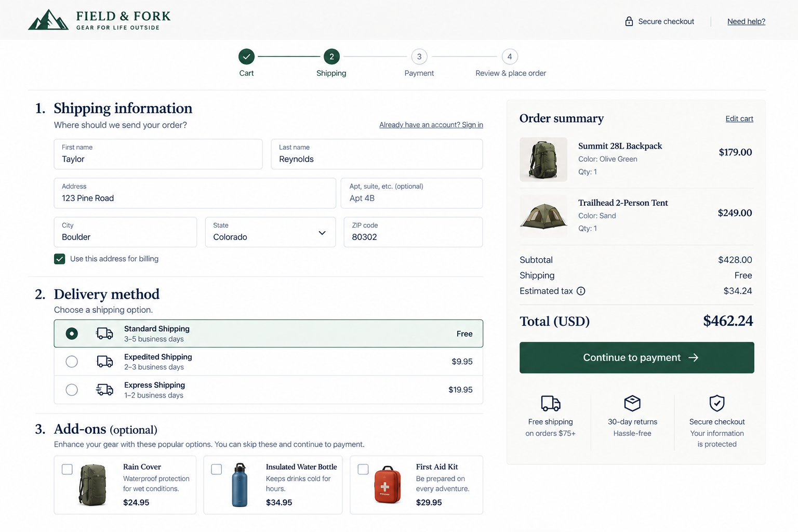Click the completed Cart checkmark step
Viewport: 798px width, 532px height.
tap(246, 57)
